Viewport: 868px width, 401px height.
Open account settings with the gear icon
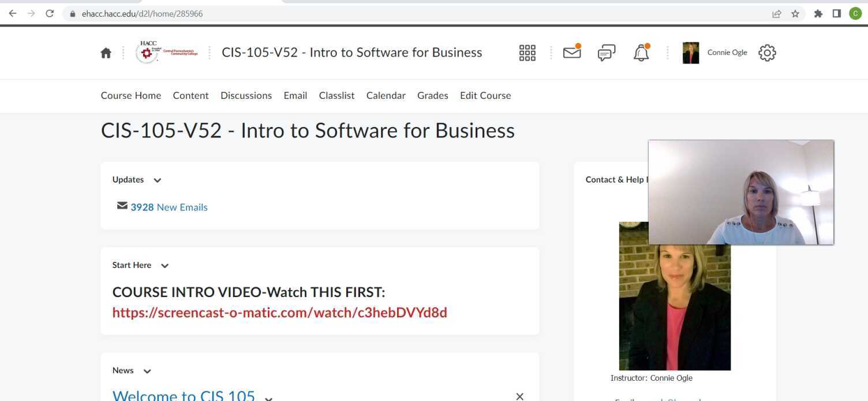[x=766, y=53]
